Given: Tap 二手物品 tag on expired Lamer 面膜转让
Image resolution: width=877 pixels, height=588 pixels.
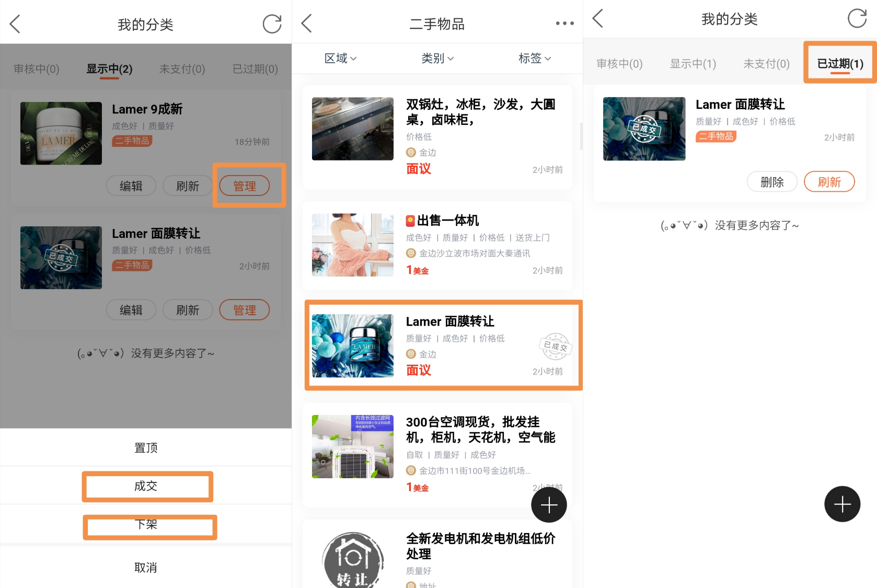Looking at the screenshot, I should tap(716, 136).
